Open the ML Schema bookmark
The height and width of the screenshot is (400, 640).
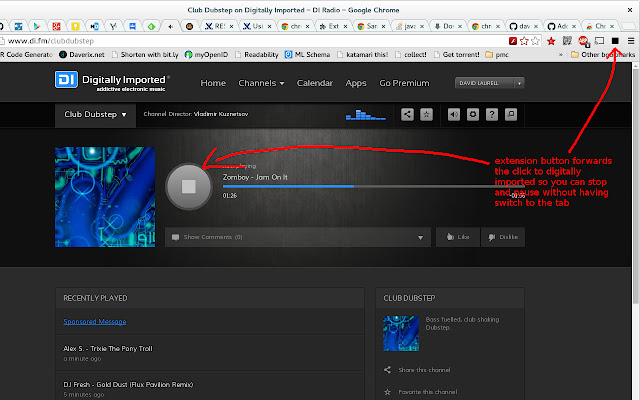pyautogui.click(x=307, y=55)
